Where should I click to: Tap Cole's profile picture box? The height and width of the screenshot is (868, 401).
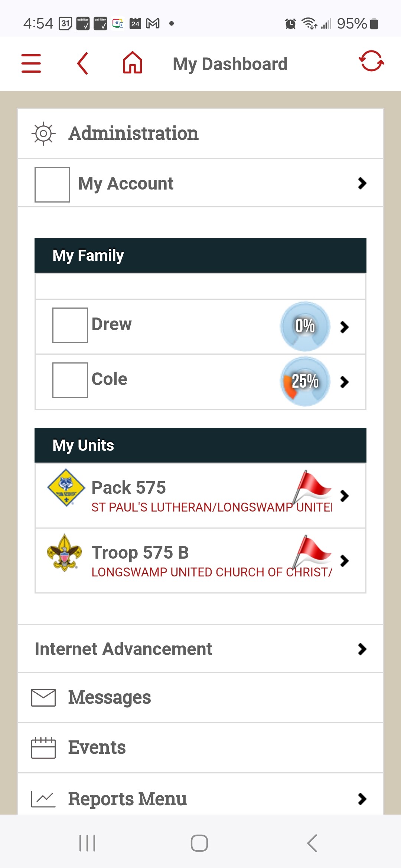pyautogui.click(x=70, y=380)
